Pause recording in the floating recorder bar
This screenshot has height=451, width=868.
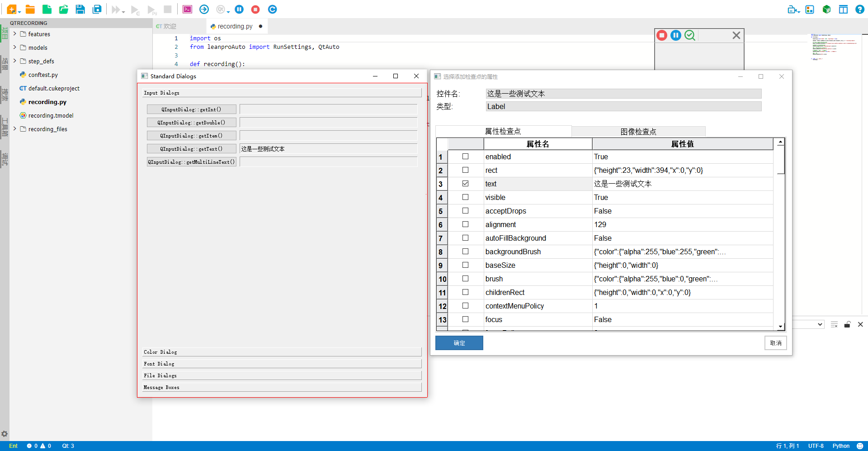pyautogui.click(x=676, y=35)
